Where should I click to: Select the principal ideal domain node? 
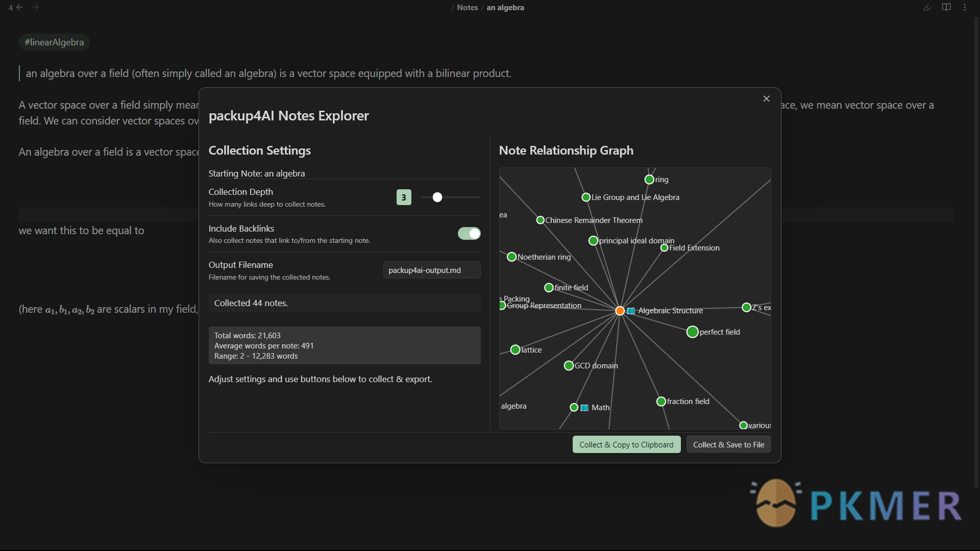click(x=593, y=241)
